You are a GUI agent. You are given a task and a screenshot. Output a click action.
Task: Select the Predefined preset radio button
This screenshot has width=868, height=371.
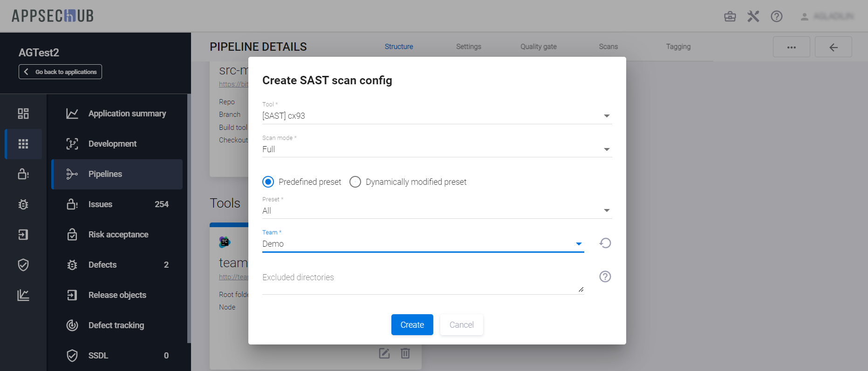tap(268, 182)
